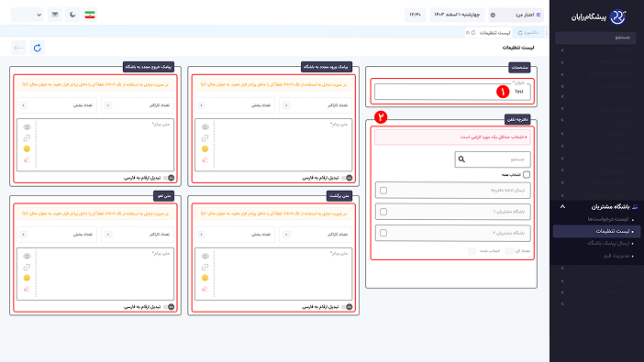The width and height of the screenshot is (644, 362).
Task: Click the plus icon in the اعتبار من box
Action: pos(493,15)
